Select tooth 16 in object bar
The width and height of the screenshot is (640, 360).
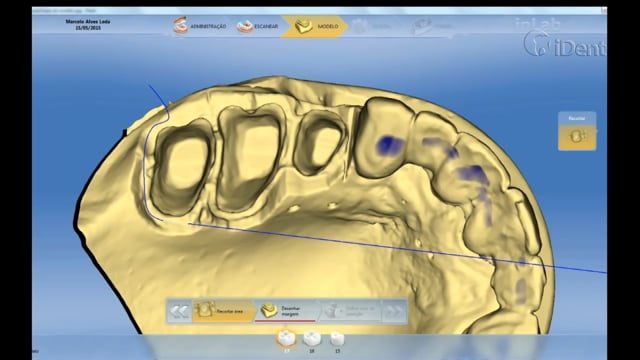[x=311, y=339]
